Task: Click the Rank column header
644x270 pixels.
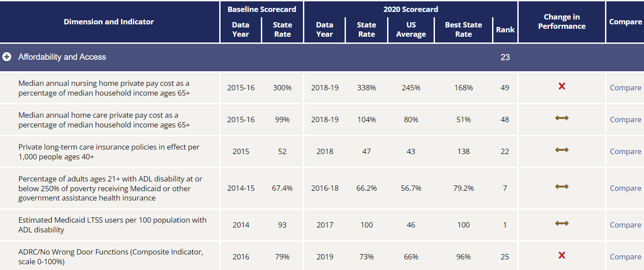Action: 505,30
